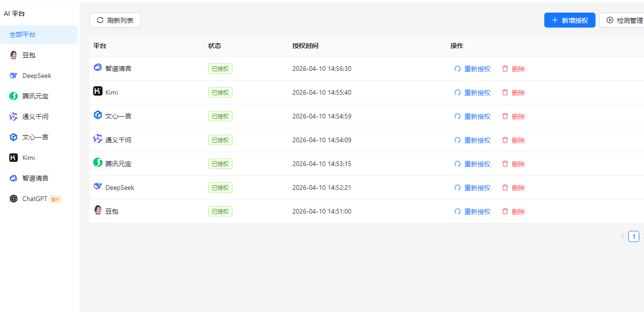
Task: Click the reauthorize circle icon for DeepSeek
Action: 458,187
